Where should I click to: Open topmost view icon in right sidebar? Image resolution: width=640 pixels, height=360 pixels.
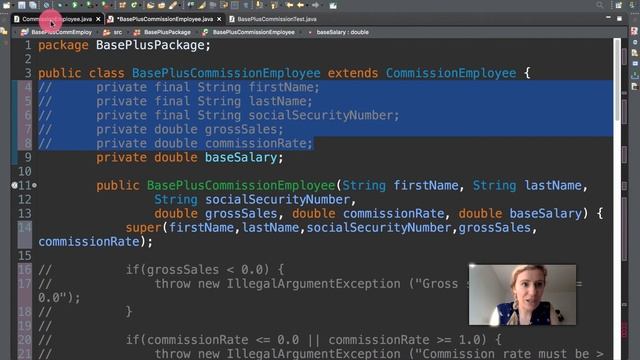pyautogui.click(x=634, y=31)
